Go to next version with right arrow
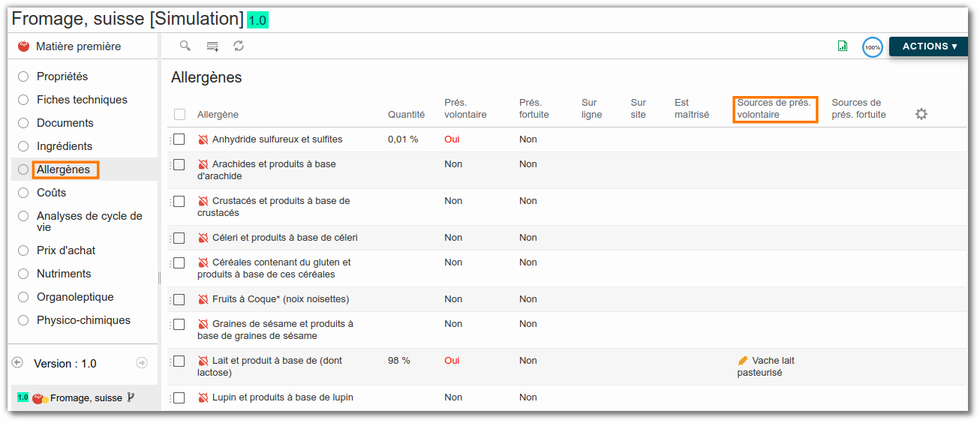This screenshot has width=980, height=423. [142, 363]
